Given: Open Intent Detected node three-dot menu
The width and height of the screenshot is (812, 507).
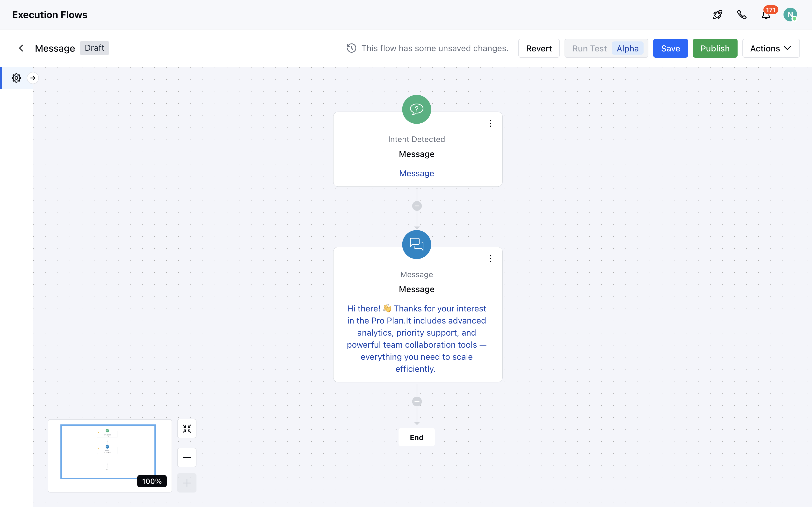Looking at the screenshot, I should (490, 123).
